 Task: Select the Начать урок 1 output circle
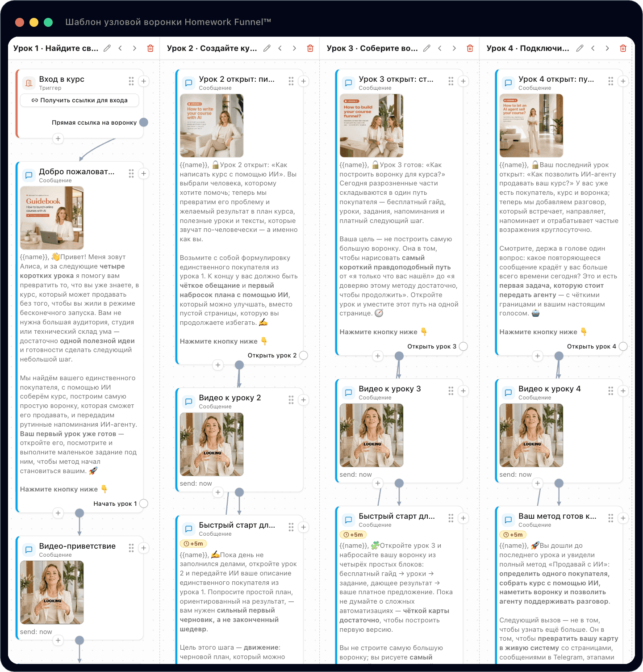click(x=144, y=504)
